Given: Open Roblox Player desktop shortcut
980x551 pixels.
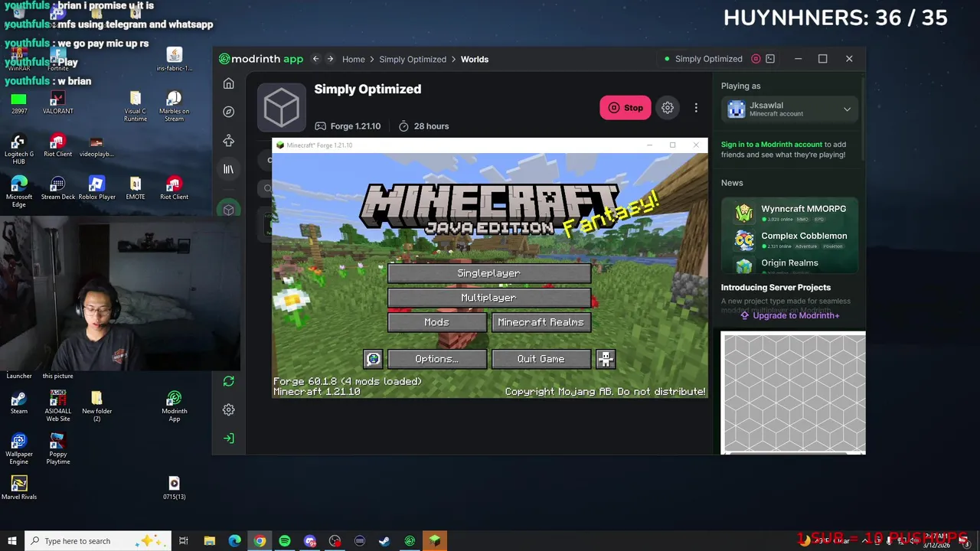Looking at the screenshot, I should (96, 188).
